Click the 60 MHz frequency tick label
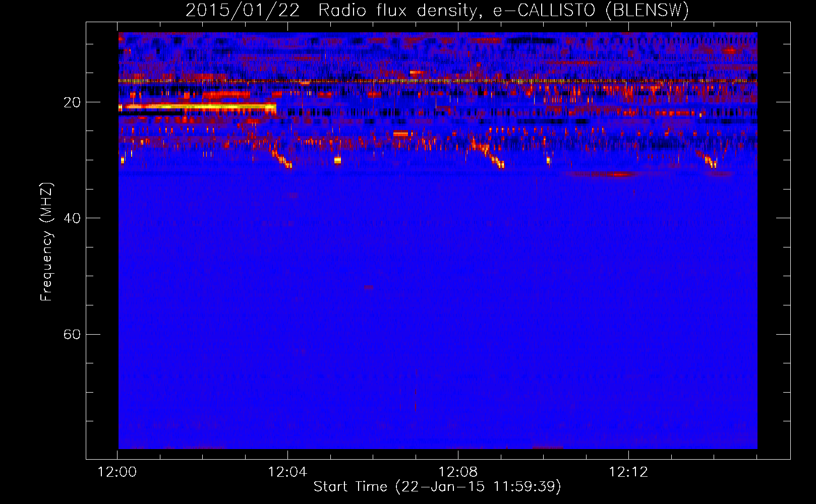This screenshot has width=816, height=504. [72, 334]
